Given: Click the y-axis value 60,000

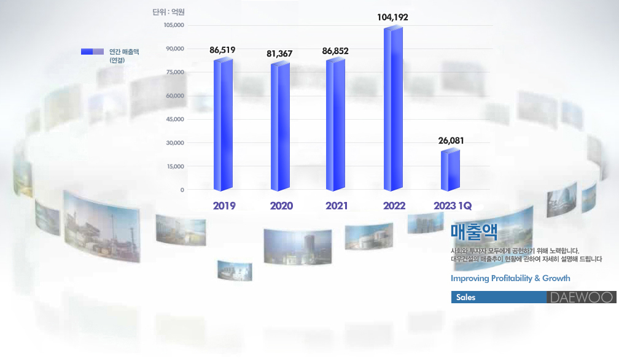Looking at the screenshot, I should (x=175, y=96).
